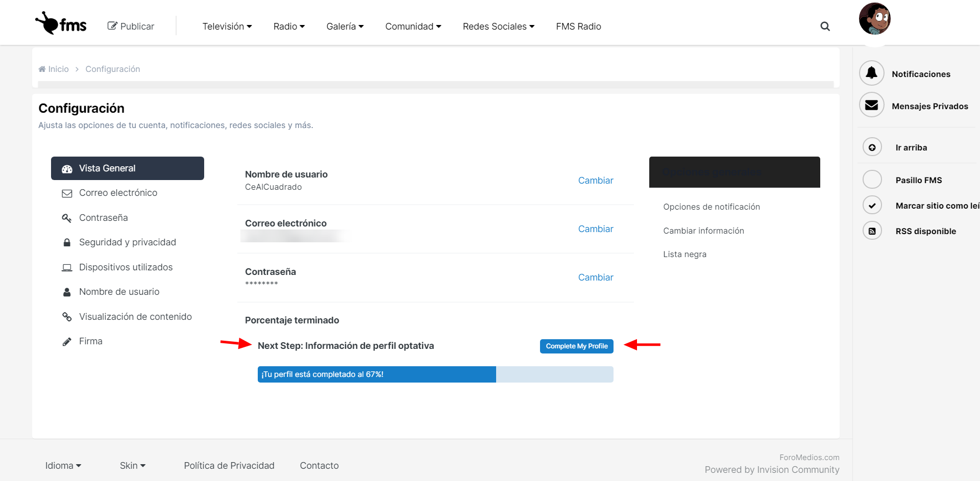Open the FMS Radio menu item
Viewport: 980px width, 481px height.
pyautogui.click(x=579, y=26)
